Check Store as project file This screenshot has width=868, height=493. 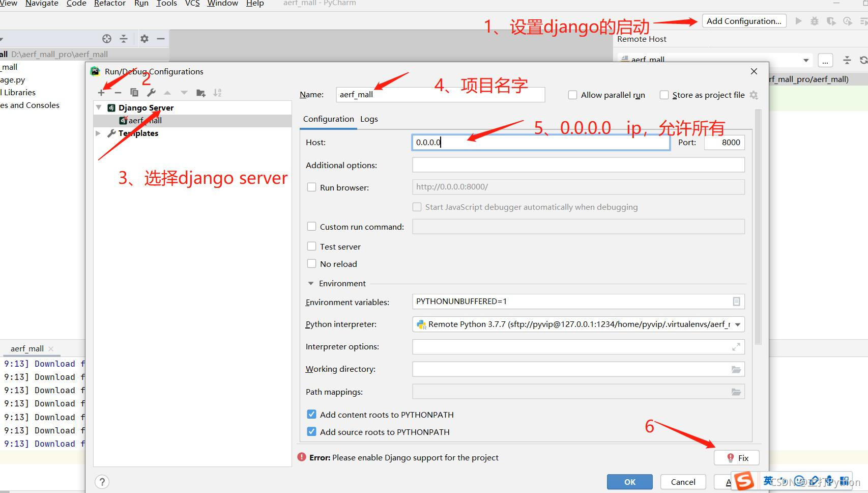tap(664, 95)
